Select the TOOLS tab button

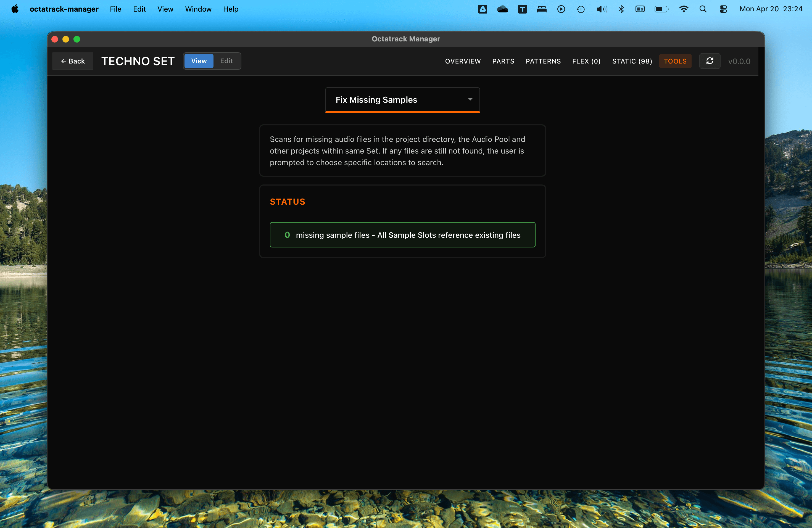coord(675,61)
